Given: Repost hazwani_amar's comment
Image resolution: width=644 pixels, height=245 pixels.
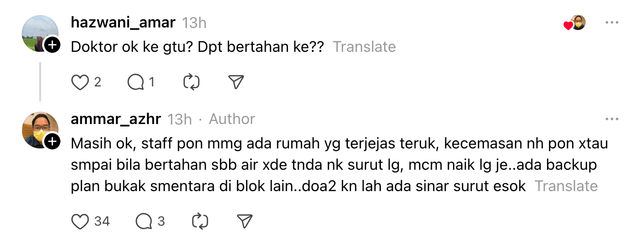Looking at the screenshot, I should coord(191,82).
